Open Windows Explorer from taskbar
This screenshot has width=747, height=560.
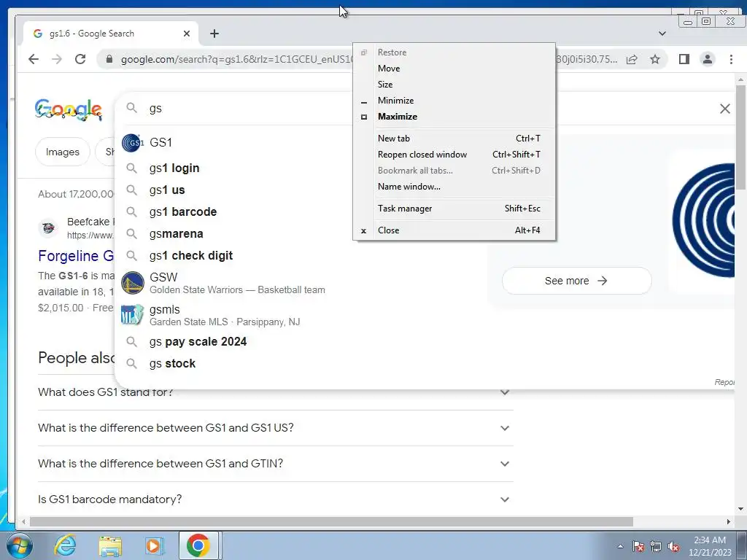click(110, 546)
